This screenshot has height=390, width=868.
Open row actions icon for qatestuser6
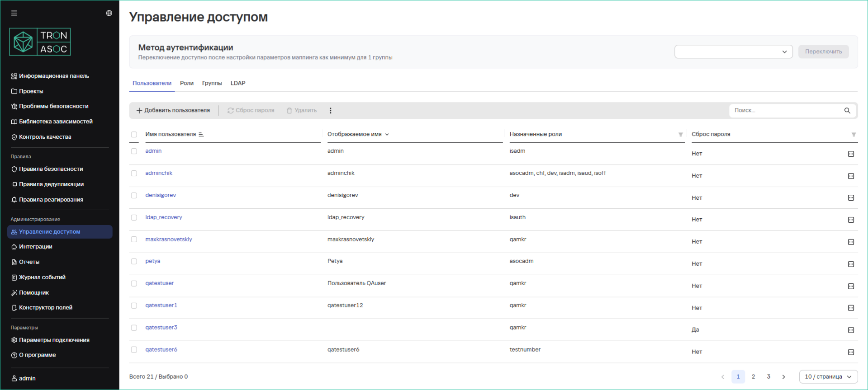pyautogui.click(x=850, y=352)
